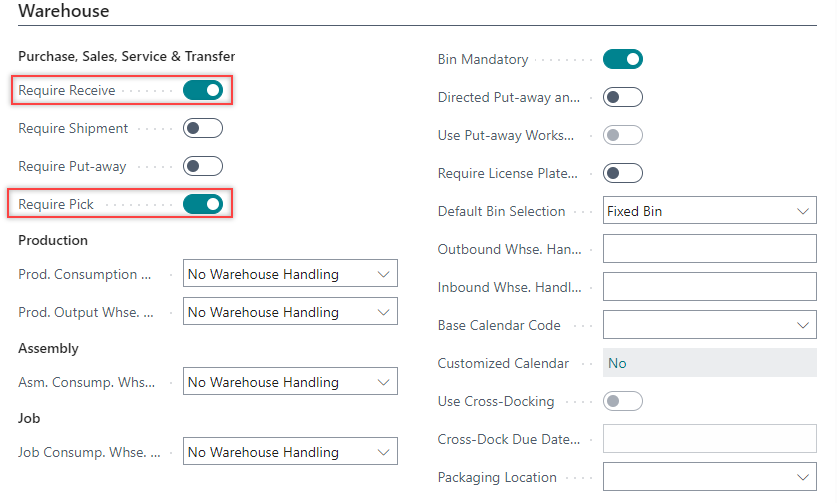Toggle the Use Put-away Worksheet switch

click(622, 135)
